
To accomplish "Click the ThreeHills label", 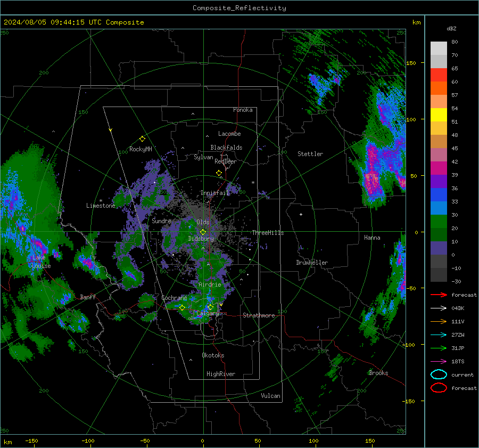I will (x=268, y=233).
